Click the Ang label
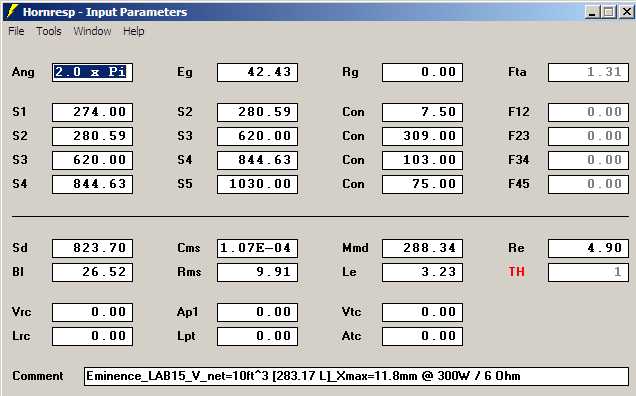This screenshot has width=636, height=396. 23,72
